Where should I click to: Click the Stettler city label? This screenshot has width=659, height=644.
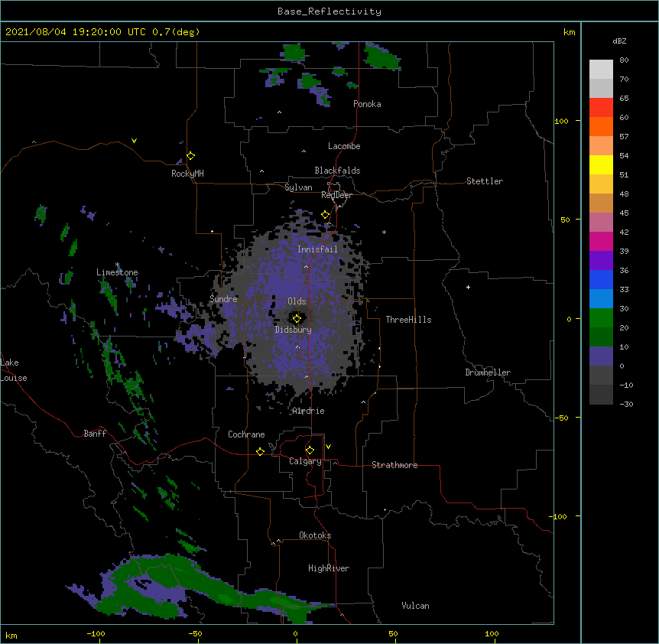[485, 181]
